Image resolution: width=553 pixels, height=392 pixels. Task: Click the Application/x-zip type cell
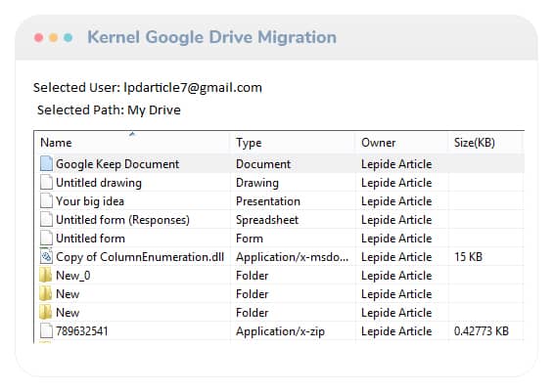point(280,331)
